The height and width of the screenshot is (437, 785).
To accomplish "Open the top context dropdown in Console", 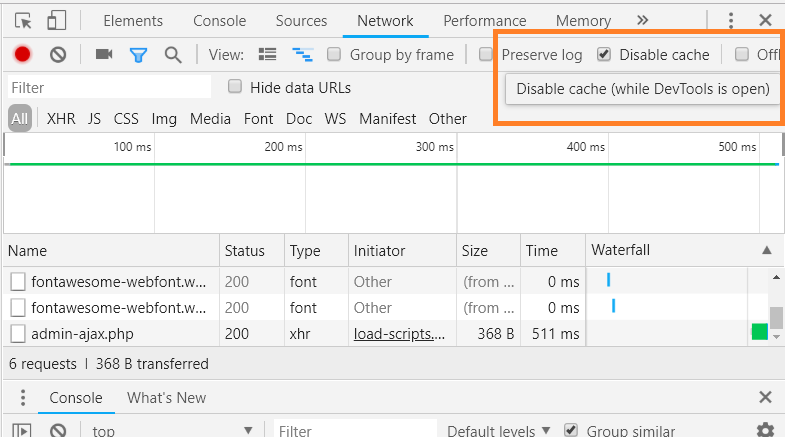I will click(172, 430).
